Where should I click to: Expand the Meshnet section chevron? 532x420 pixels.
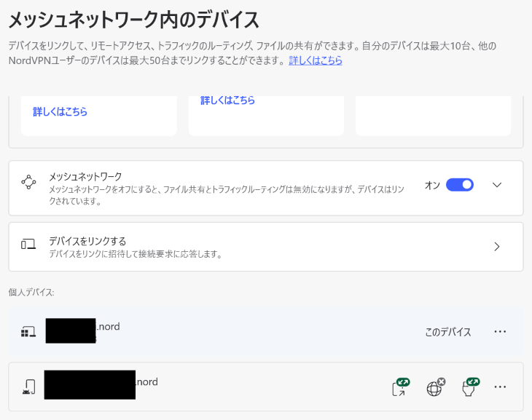click(497, 185)
